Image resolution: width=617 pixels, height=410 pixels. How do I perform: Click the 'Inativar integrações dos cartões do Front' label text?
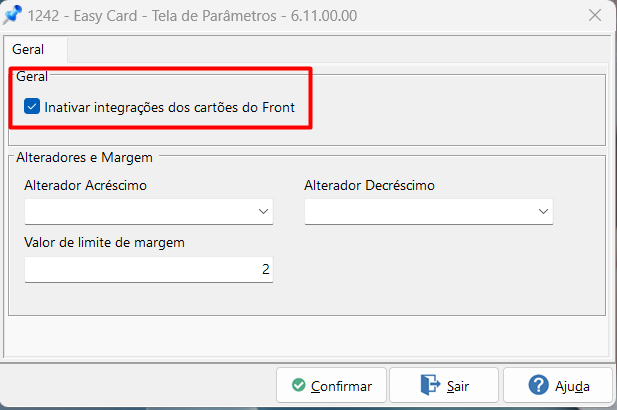(x=169, y=107)
